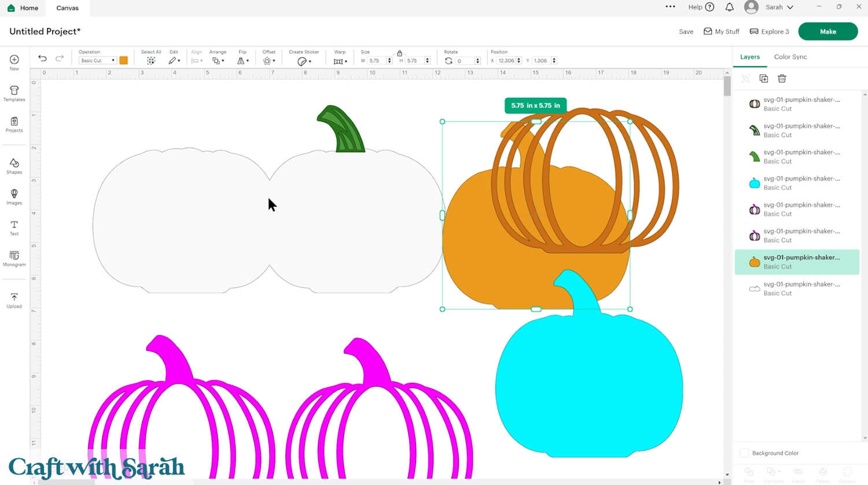Open the Sarah account dropdown
868x485 pixels.
[779, 8]
